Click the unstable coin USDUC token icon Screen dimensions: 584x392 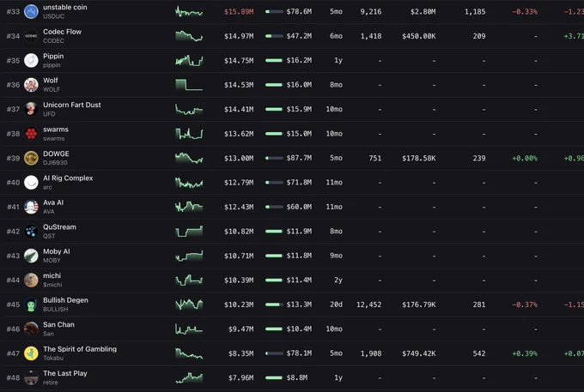click(x=31, y=11)
